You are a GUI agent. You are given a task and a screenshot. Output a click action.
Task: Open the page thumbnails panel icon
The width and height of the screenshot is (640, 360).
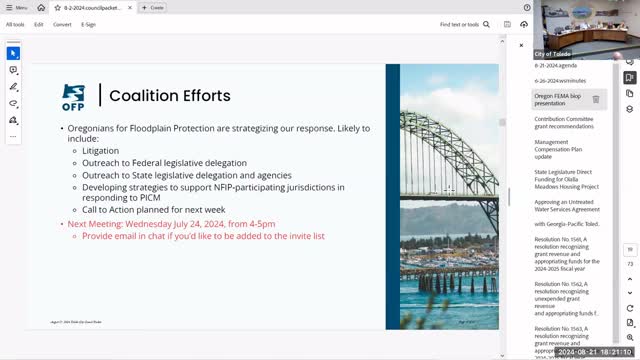click(x=630, y=93)
